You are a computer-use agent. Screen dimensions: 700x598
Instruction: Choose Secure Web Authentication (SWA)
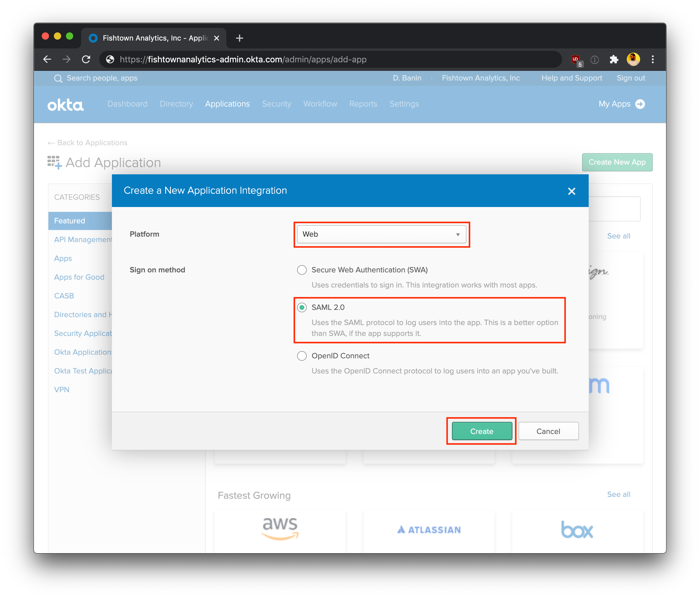pos(302,270)
